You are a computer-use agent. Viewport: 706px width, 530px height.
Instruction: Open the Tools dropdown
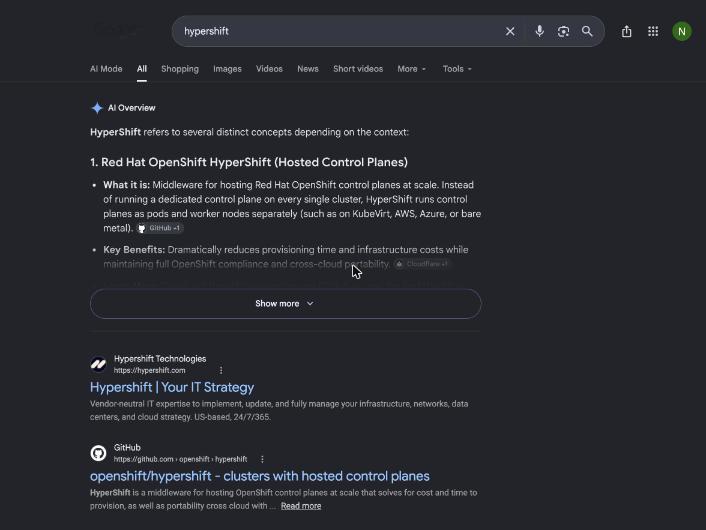(x=457, y=69)
